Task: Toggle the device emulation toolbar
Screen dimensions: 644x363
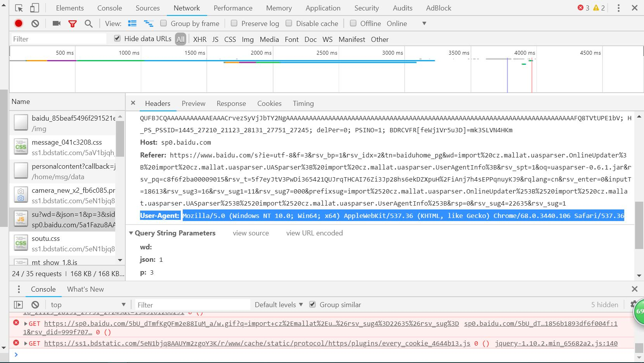Action: [x=34, y=7]
